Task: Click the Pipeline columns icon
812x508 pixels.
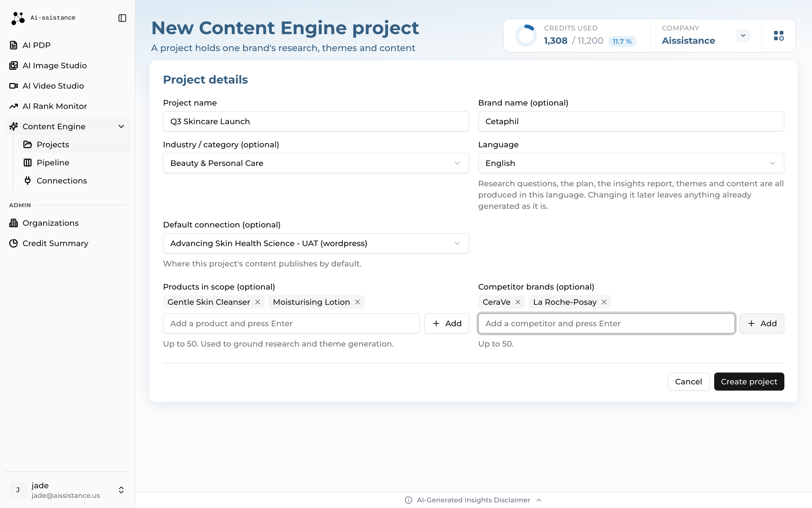Action: (x=28, y=163)
